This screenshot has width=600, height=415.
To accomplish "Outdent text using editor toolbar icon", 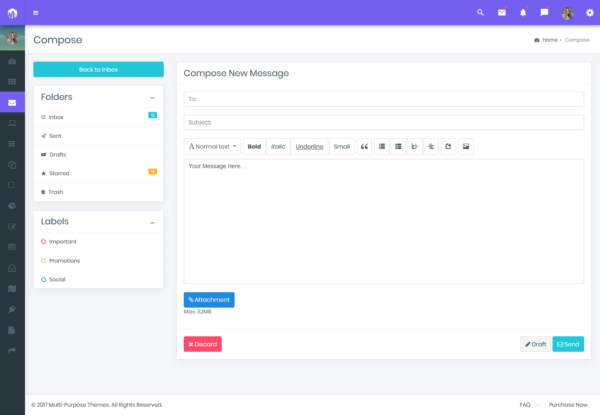I will click(x=415, y=146).
